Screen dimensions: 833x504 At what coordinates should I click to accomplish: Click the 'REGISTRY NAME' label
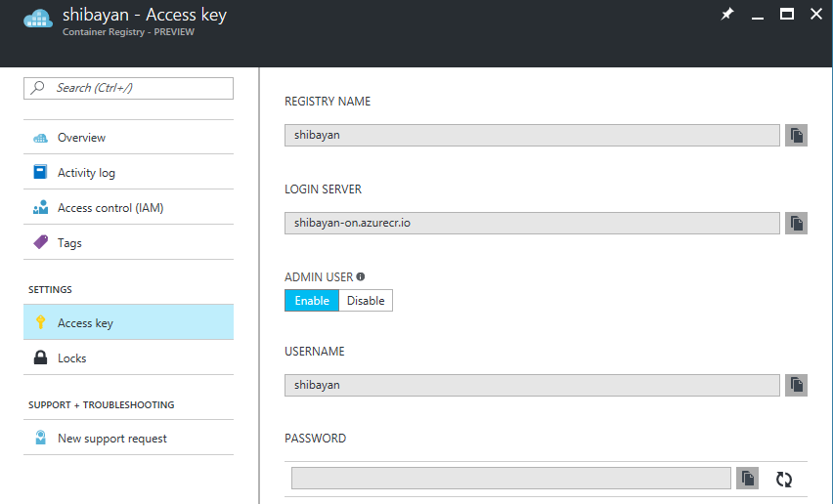tap(328, 102)
